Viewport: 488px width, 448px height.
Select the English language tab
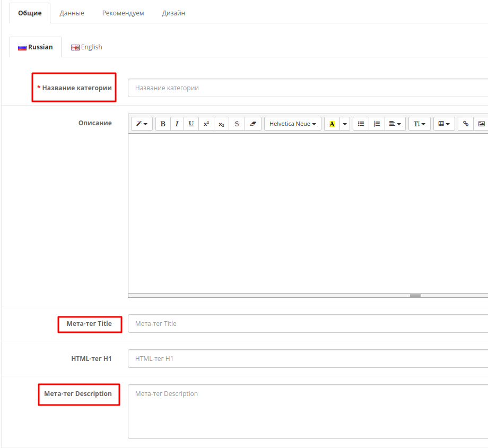pos(86,47)
